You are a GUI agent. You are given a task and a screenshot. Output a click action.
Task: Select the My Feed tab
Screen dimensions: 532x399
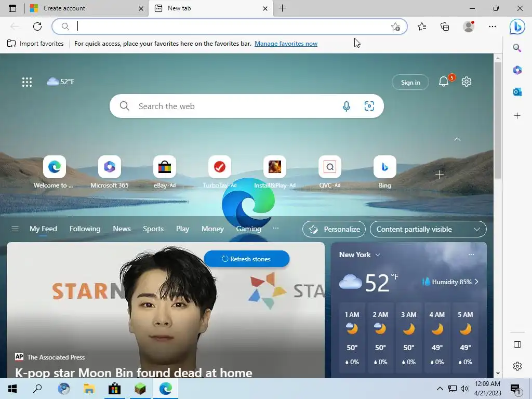click(x=44, y=229)
